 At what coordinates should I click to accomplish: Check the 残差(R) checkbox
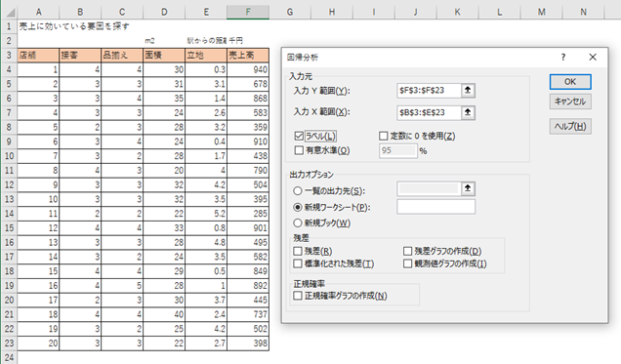[298, 251]
